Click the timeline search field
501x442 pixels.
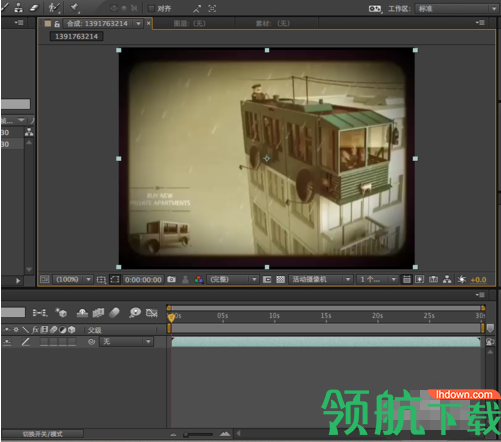coord(13,312)
